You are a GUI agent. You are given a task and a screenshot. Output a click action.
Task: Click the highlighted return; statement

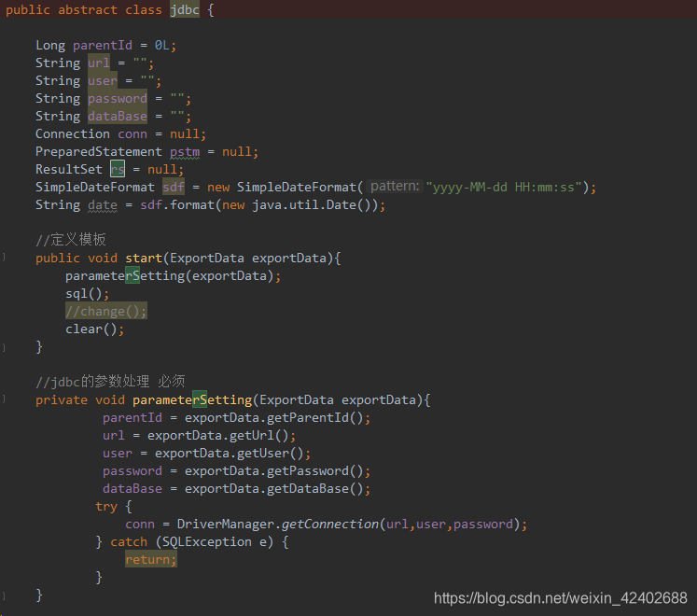[151, 559]
